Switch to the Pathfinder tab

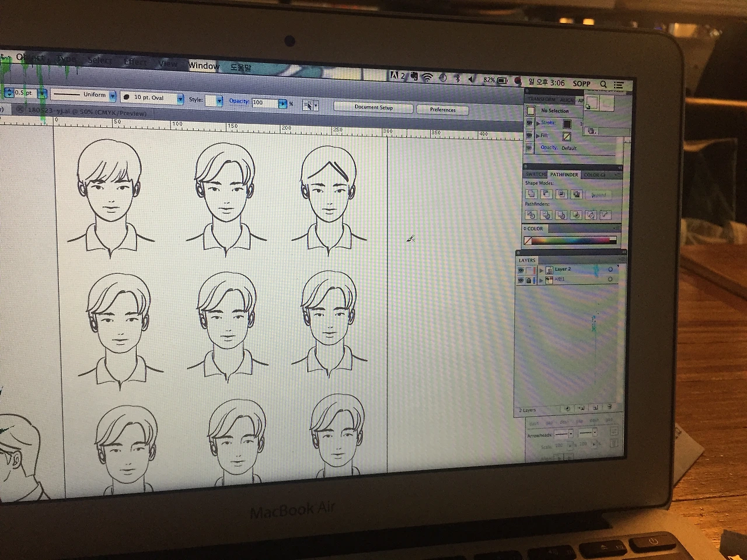(564, 174)
